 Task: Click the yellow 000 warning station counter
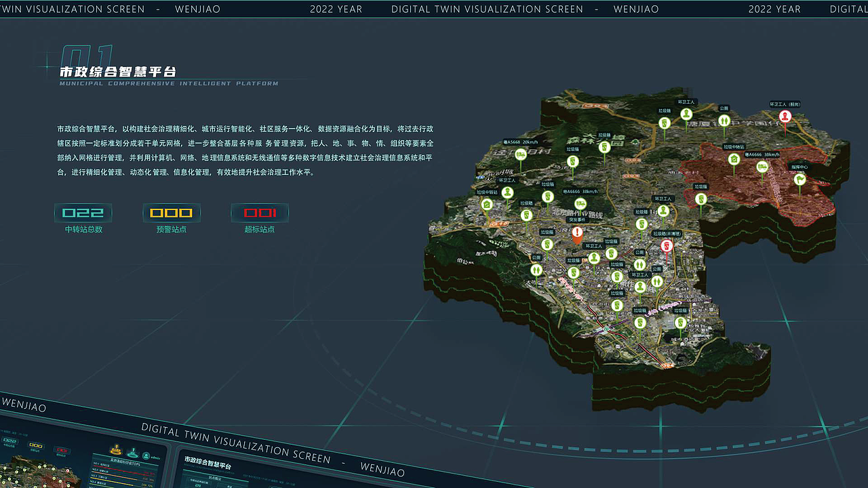point(172,213)
